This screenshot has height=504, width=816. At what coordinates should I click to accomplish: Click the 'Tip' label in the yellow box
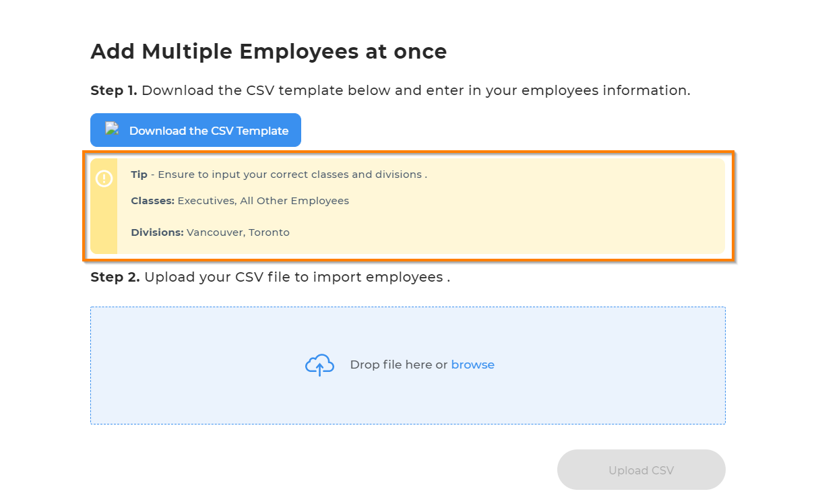[139, 175]
